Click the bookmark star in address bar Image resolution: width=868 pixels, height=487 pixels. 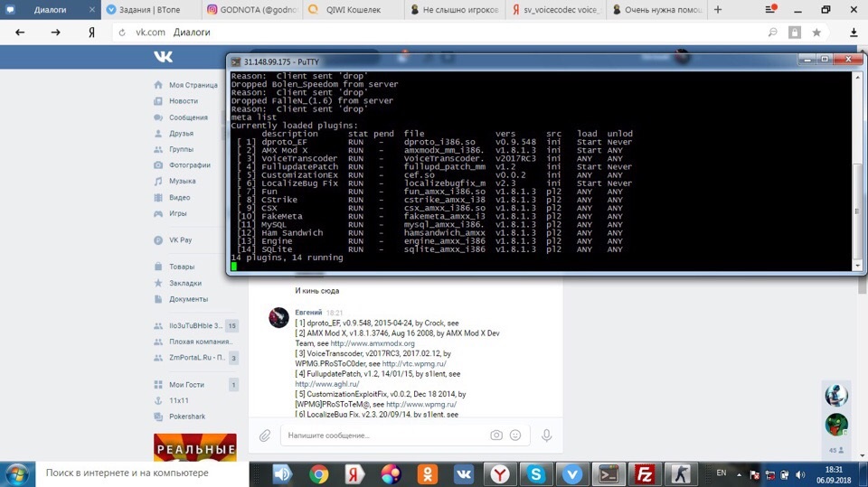coord(816,33)
